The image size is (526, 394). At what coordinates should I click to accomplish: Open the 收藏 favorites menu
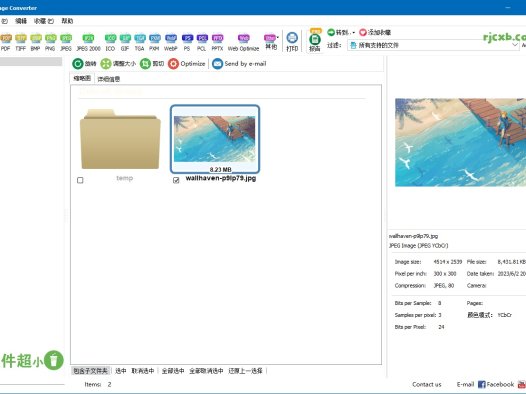tap(44, 21)
